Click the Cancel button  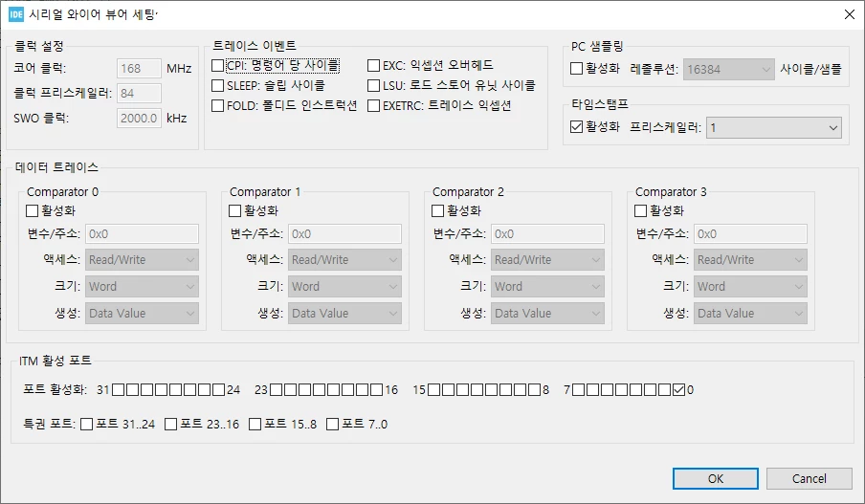point(810,478)
